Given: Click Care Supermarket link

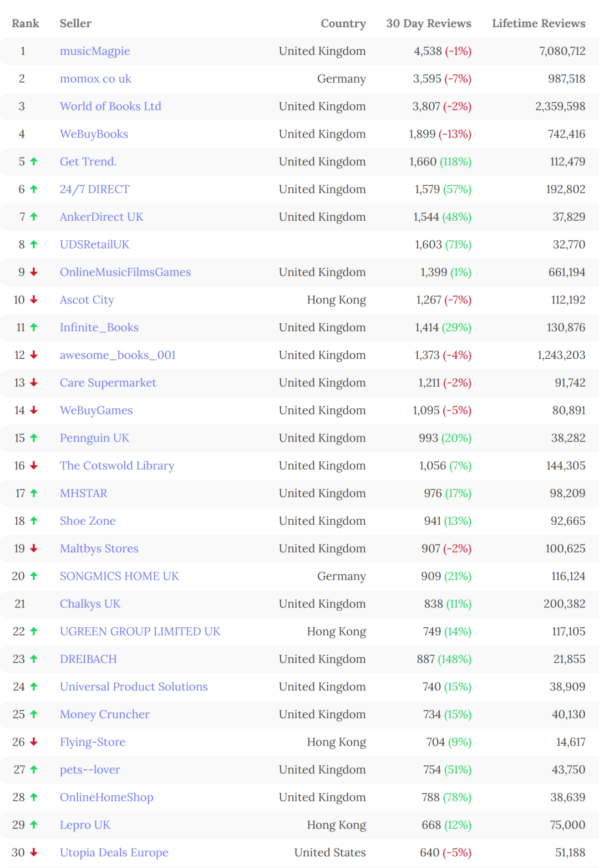Looking at the screenshot, I should point(108,383).
